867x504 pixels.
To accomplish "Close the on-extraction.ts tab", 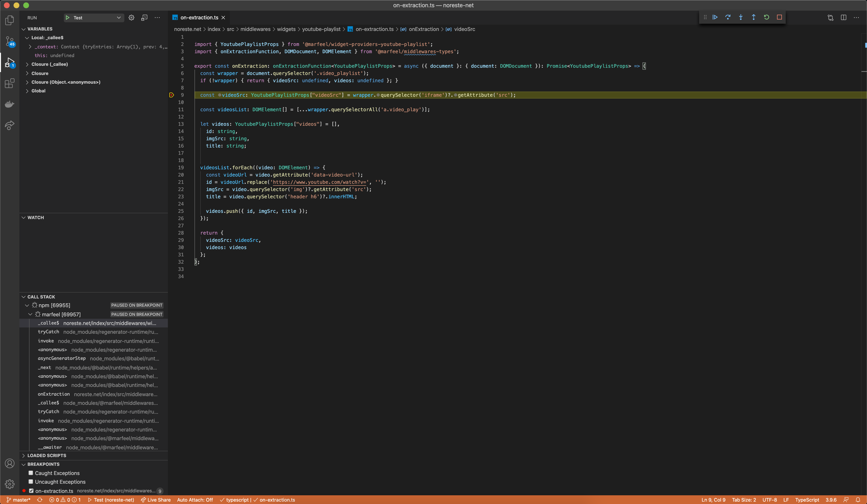I will click(223, 18).
